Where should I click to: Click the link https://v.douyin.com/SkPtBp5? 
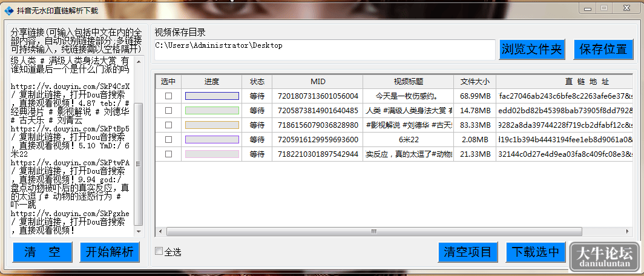coord(70,129)
